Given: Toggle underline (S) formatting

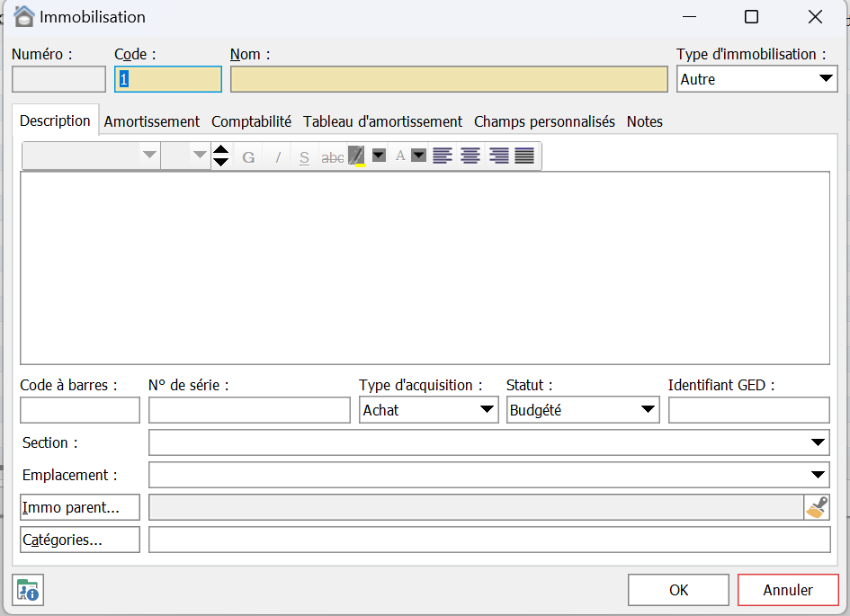Looking at the screenshot, I should [x=304, y=157].
